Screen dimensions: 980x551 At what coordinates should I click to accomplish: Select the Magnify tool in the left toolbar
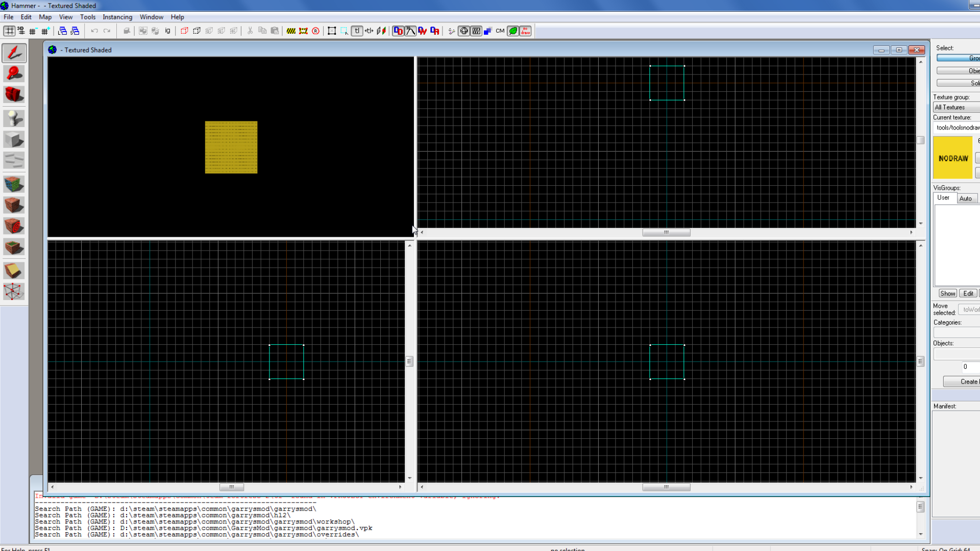pyautogui.click(x=14, y=73)
